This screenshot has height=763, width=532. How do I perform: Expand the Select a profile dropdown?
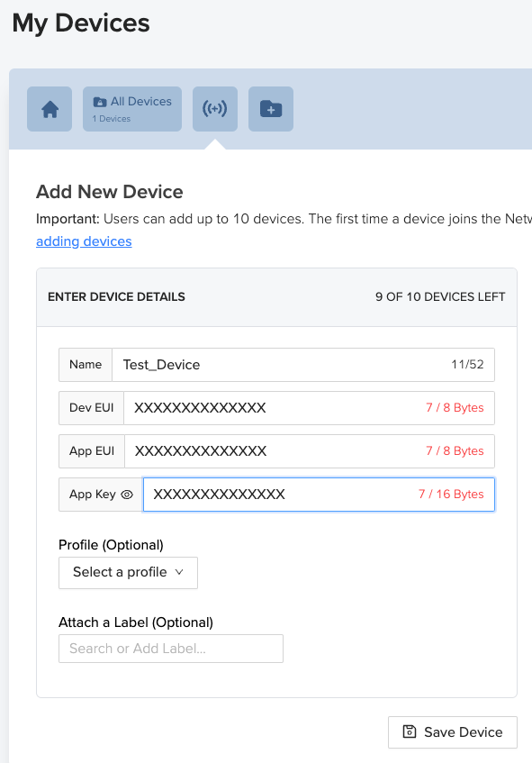tap(129, 573)
